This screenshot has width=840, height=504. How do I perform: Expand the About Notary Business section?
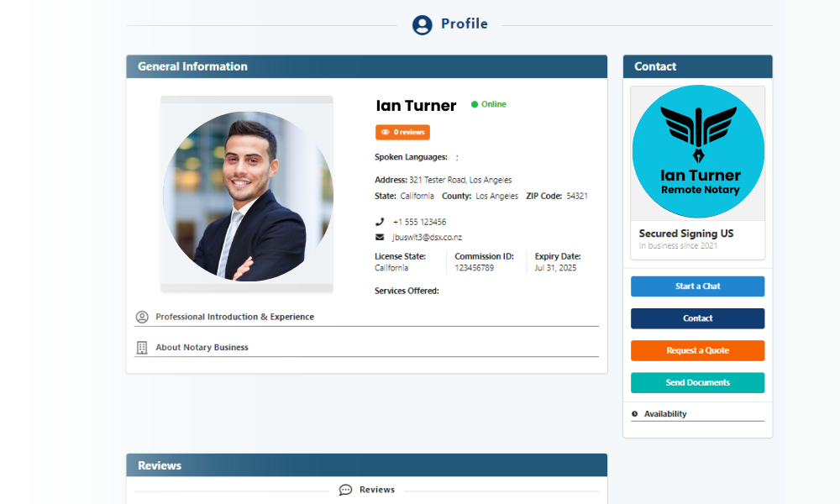click(x=202, y=347)
